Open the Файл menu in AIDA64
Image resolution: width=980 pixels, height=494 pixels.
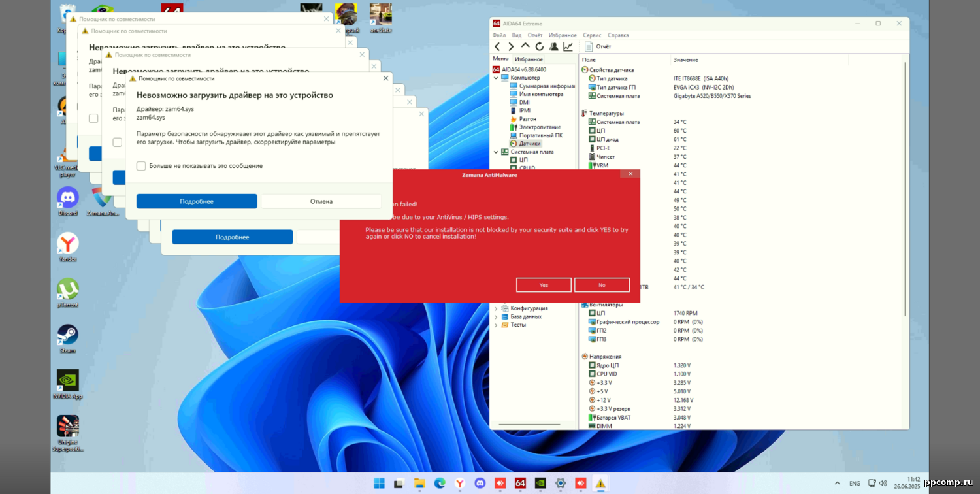coord(499,35)
